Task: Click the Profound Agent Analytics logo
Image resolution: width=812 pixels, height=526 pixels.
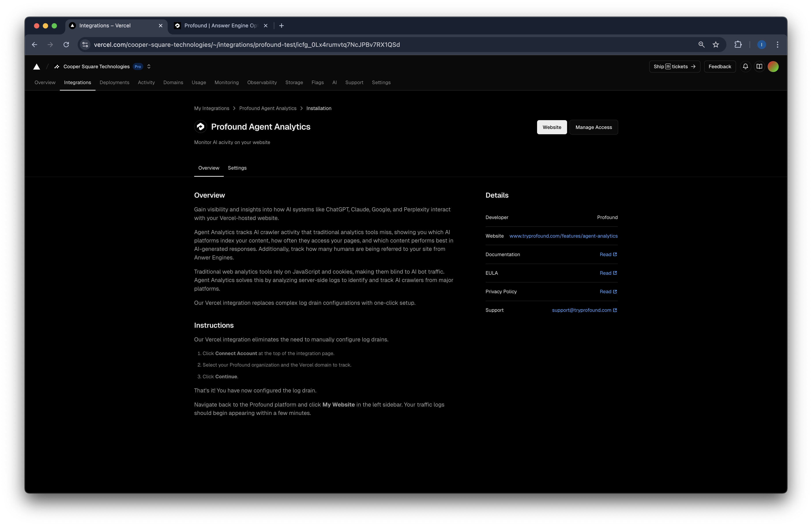Action: point(201,127)
